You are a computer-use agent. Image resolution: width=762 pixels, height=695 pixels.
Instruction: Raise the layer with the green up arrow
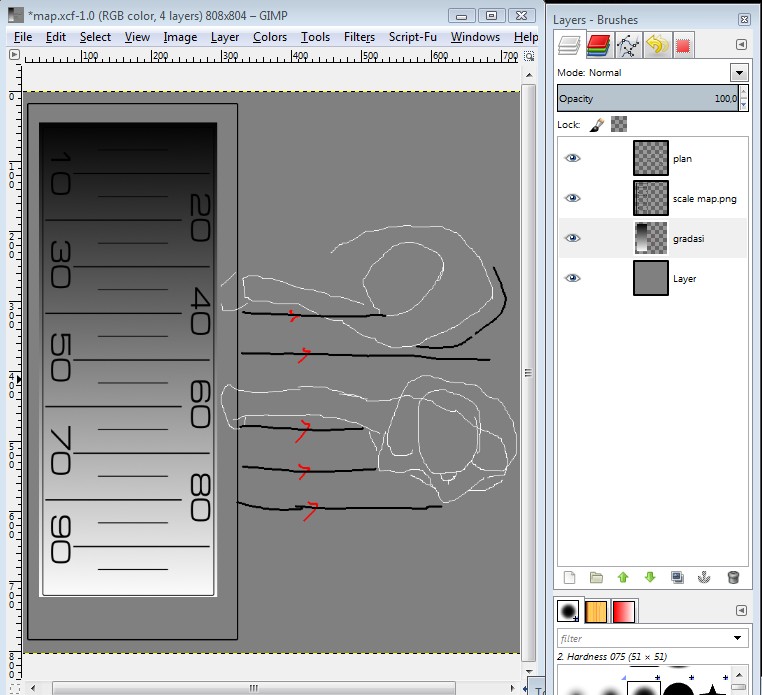click(623, 577)
